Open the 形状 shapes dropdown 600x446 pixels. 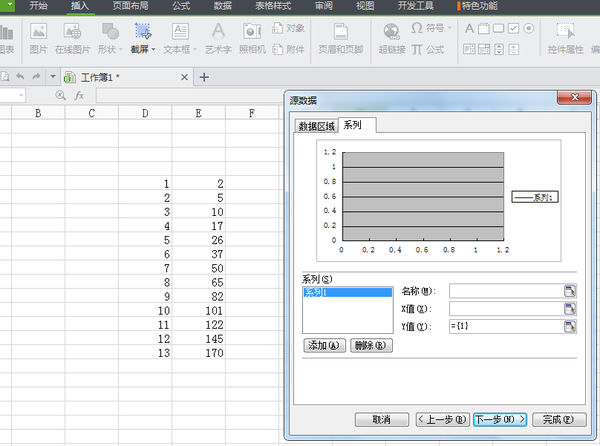pyautogui.click(x=109, y=37)
